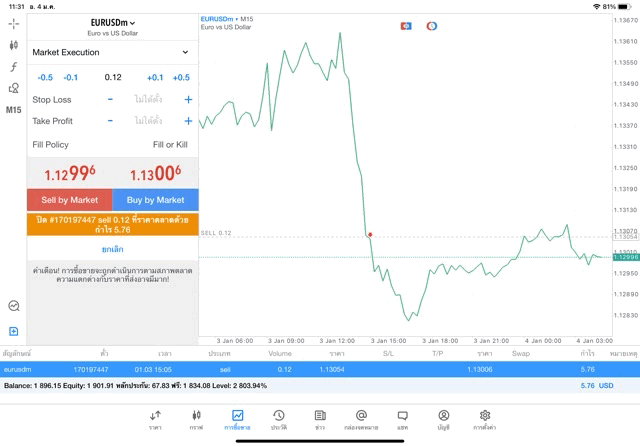The height and width of the screenshot is (447, 640).
Task: Decrease Take Profit with minus button
Action: (x=110, y=121)
